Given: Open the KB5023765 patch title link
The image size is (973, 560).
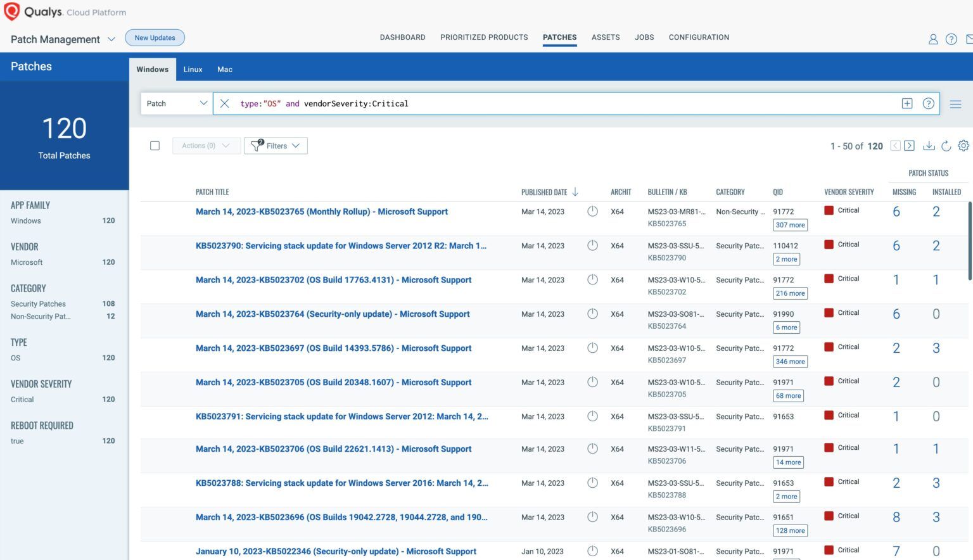Looking at the screenshot, I should (x=321, y=212).
